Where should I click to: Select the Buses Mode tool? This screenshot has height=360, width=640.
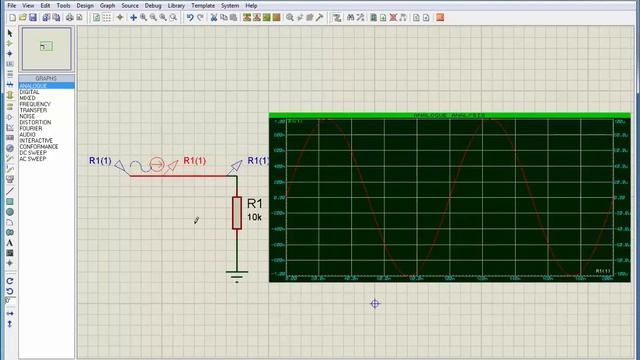click(x=10, y=84)
